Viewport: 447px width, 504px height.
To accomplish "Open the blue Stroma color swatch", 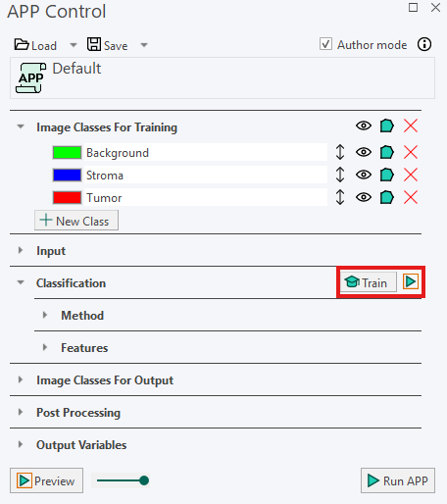I will (x=67, y=175).
